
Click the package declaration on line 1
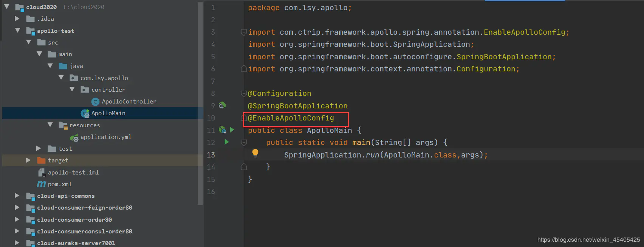click(x=300, y=8)
